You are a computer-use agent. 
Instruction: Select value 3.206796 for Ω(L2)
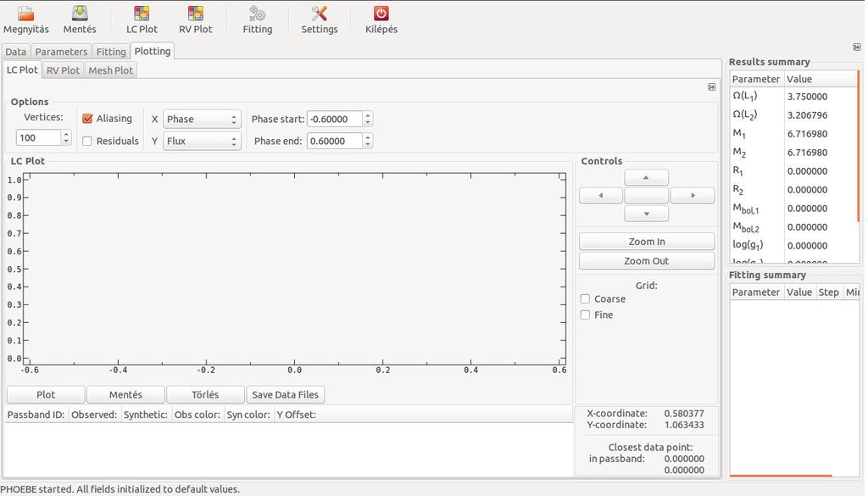(807, 115)
